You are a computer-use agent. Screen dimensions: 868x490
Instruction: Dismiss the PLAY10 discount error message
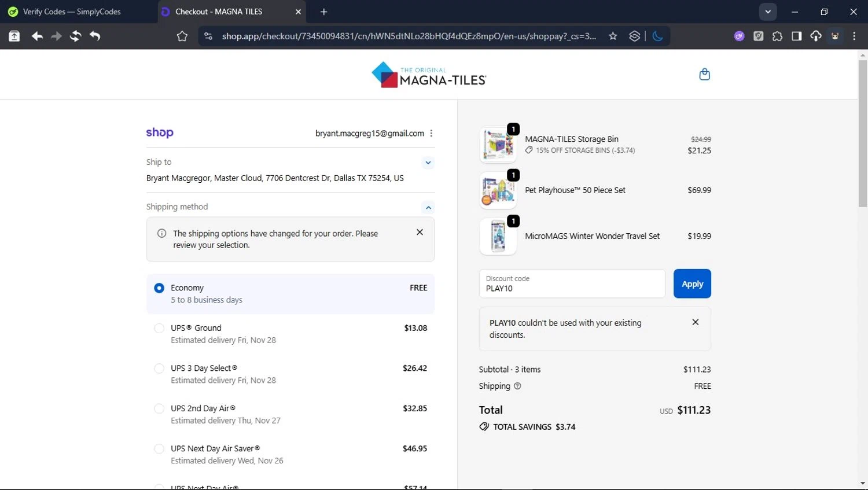point(695,322)
